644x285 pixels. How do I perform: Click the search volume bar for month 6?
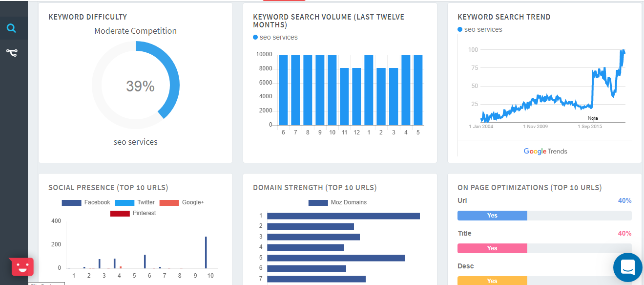pyautogui.click(x=283, y=90)
